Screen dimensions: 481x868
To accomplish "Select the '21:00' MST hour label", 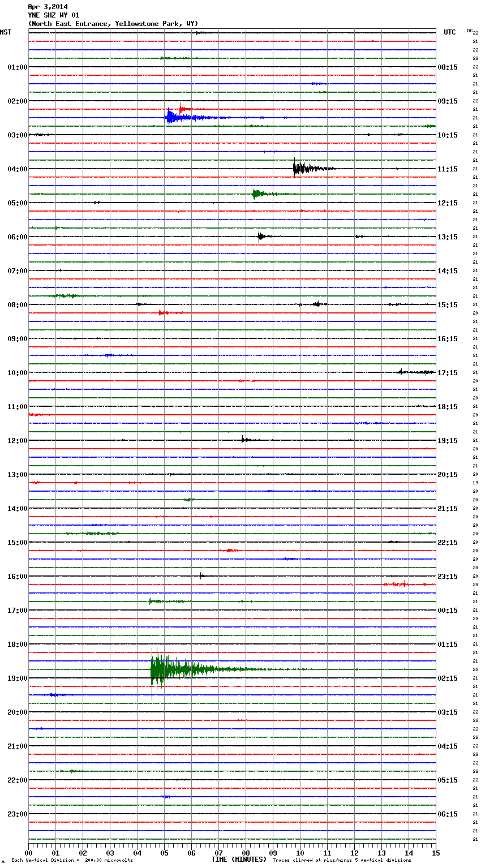I will (18, 746).
